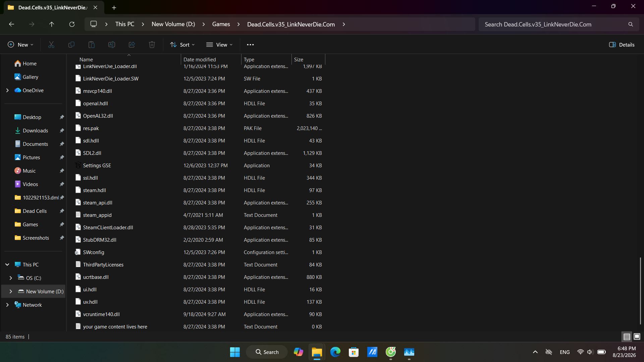Click the Delete trash icon
The image size is (644, 362).
point(152,45)
